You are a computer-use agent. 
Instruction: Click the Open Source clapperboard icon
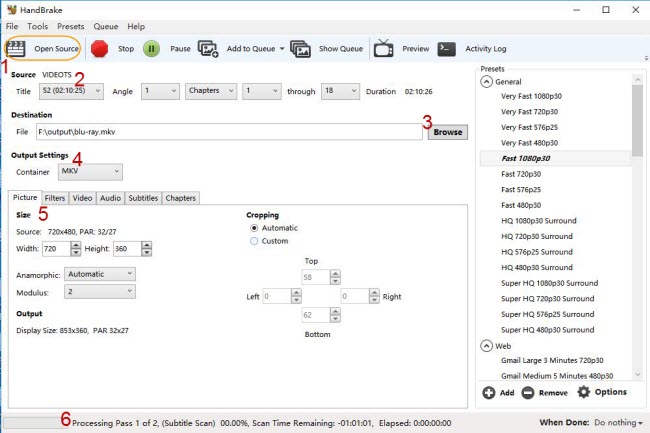[x=16, y=48]
